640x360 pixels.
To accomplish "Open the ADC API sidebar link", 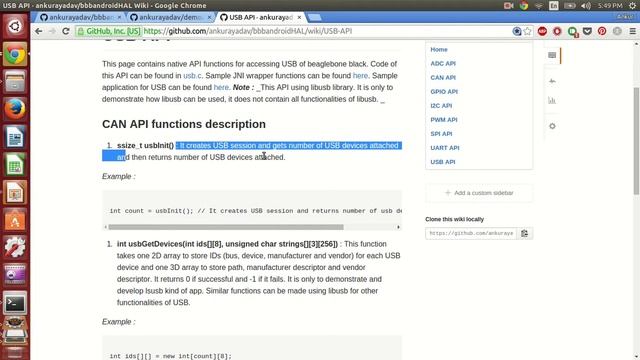I will 443,64.
